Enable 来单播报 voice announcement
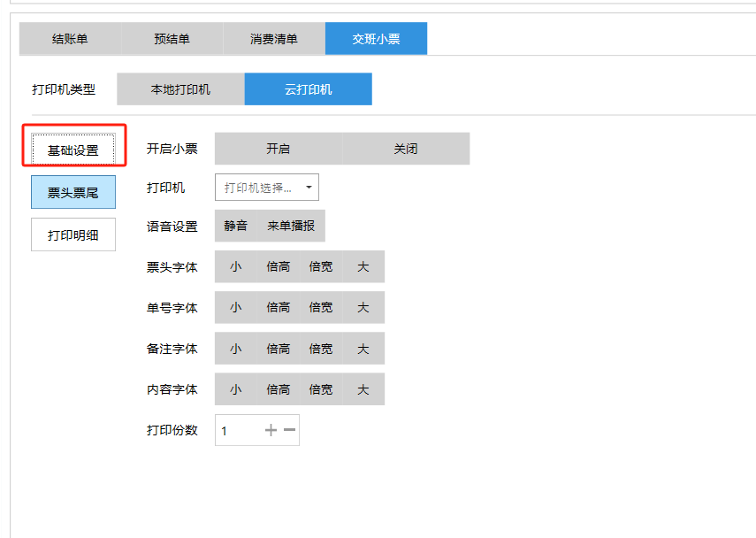Viewport: 756px width, 538px height. point(291,226)
